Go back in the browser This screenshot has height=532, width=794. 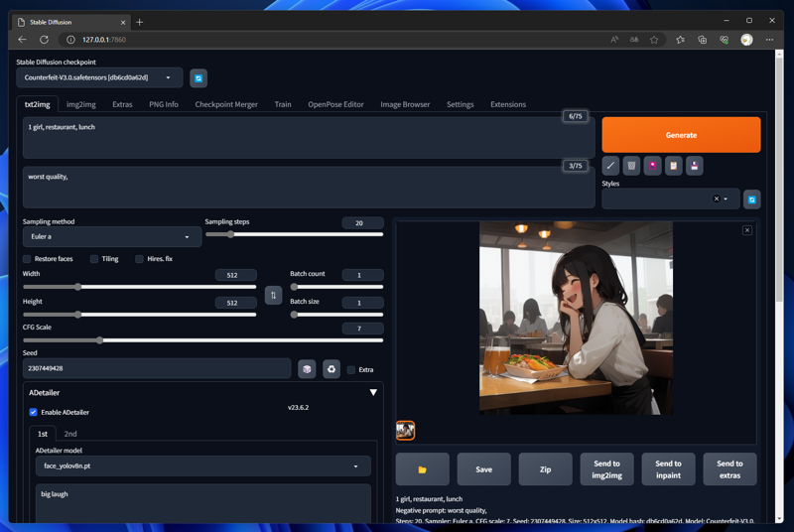(22, 40)
